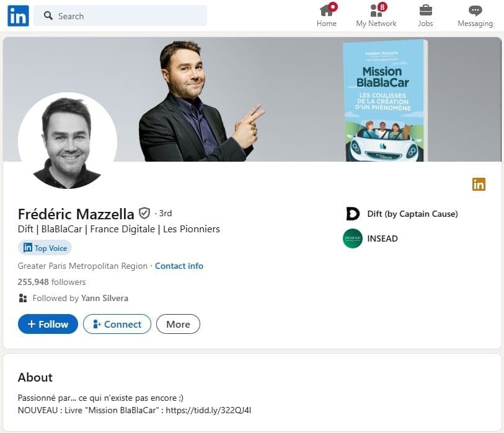This screenshot has height=433, width=504.
Task: Click the Dift company logo icon
Action: [x=353, y=214]
